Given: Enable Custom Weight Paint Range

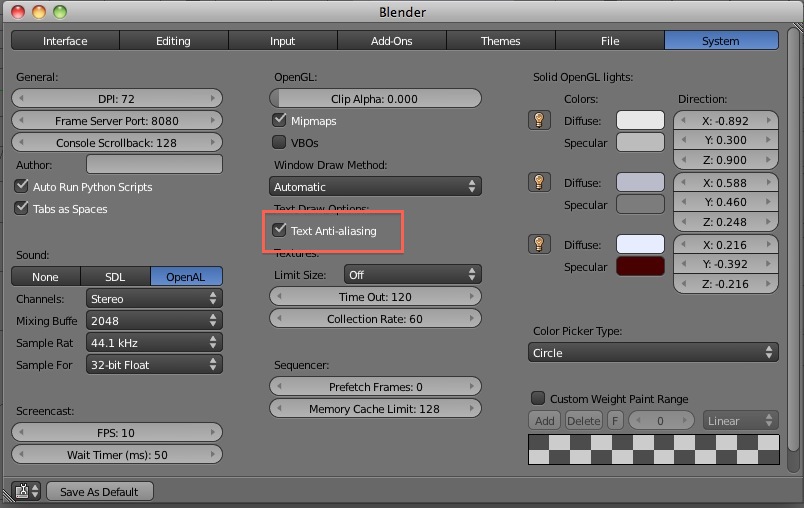Looking at the screenshot, I should click(538, 398).
